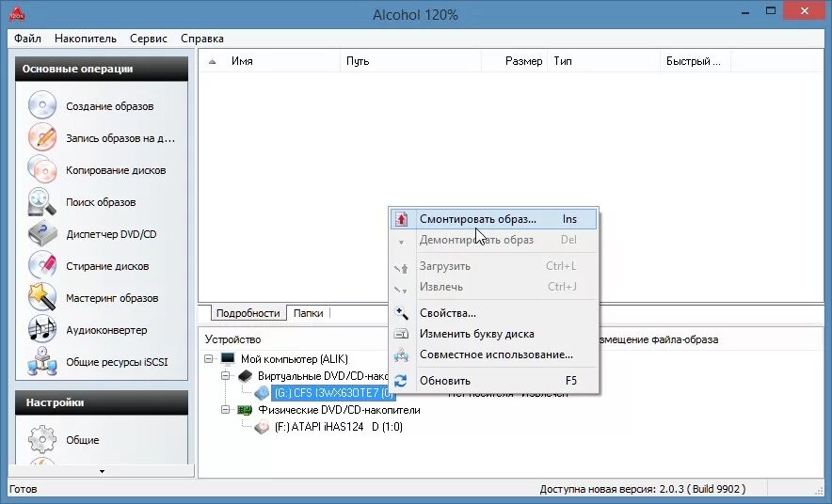This screenshot has height=504, width=832.
Task: Click the Основные операции panel header
Action: point(102,69)
